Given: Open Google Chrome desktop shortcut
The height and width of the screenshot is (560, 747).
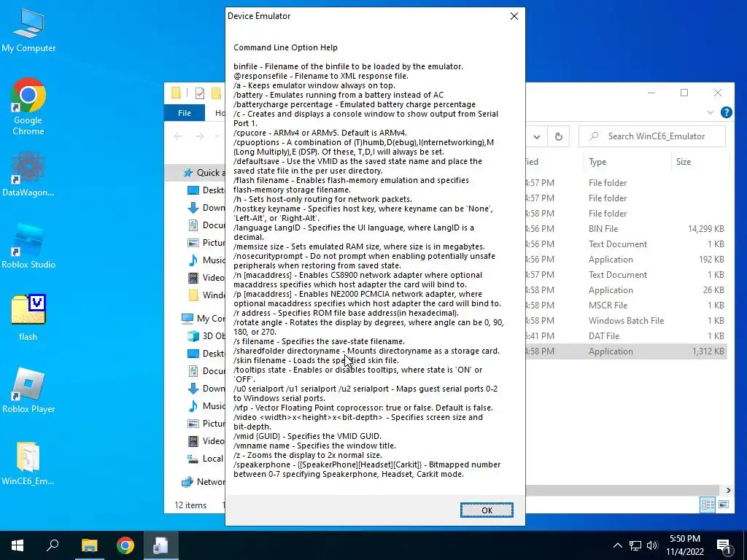Looking at the screenshot, I should (x=28, y=106).
